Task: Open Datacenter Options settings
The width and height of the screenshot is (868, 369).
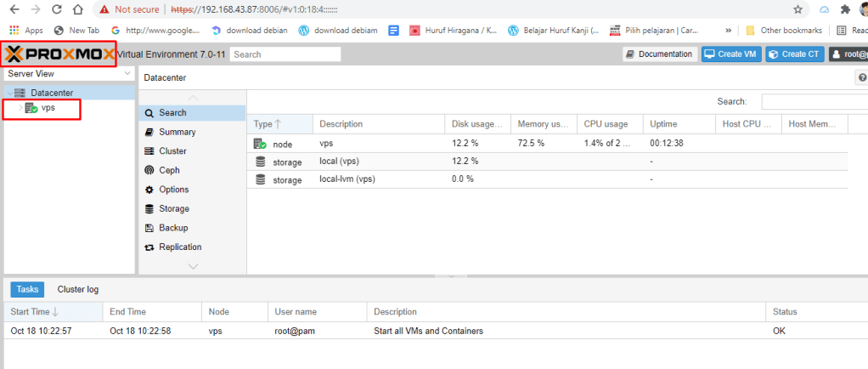Action: 173,190
